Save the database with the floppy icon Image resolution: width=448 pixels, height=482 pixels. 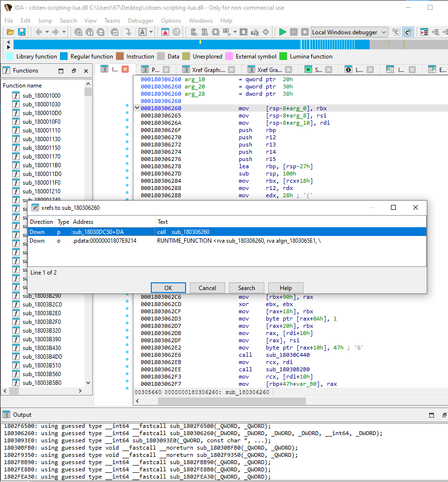point(22,32)
